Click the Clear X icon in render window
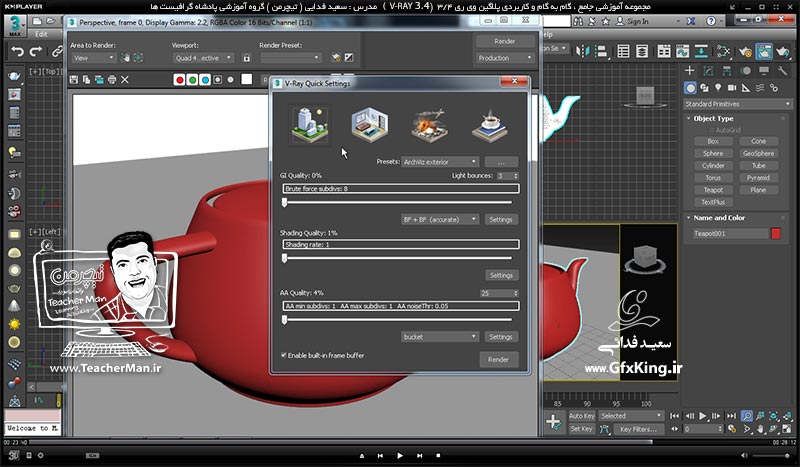The height and width of the screenshot is (467, 800). (125, 80)
